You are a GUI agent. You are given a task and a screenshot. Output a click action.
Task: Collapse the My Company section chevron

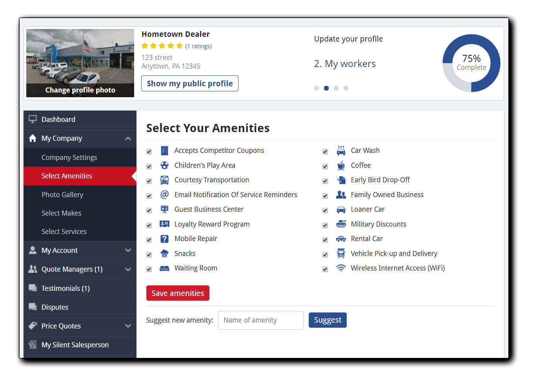tap(128, 138)
